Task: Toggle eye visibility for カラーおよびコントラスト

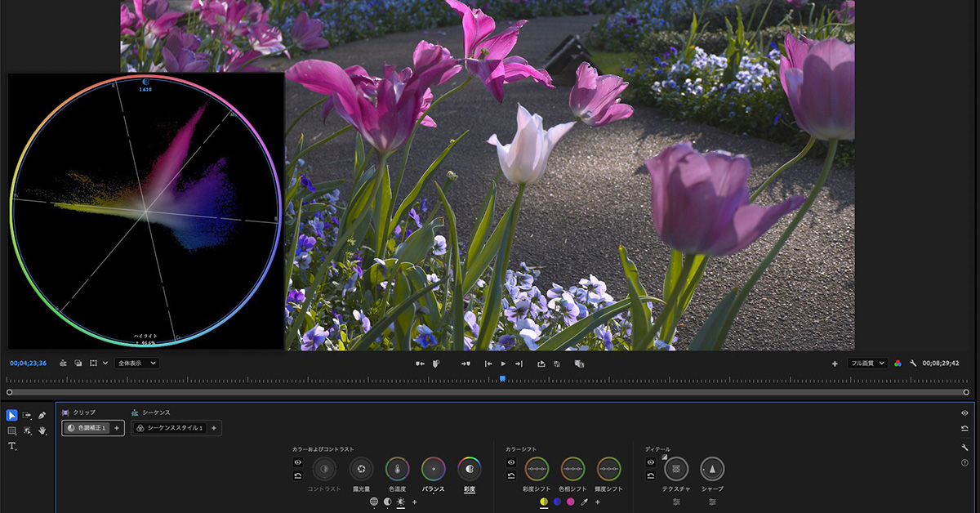Action: [298, 462]
